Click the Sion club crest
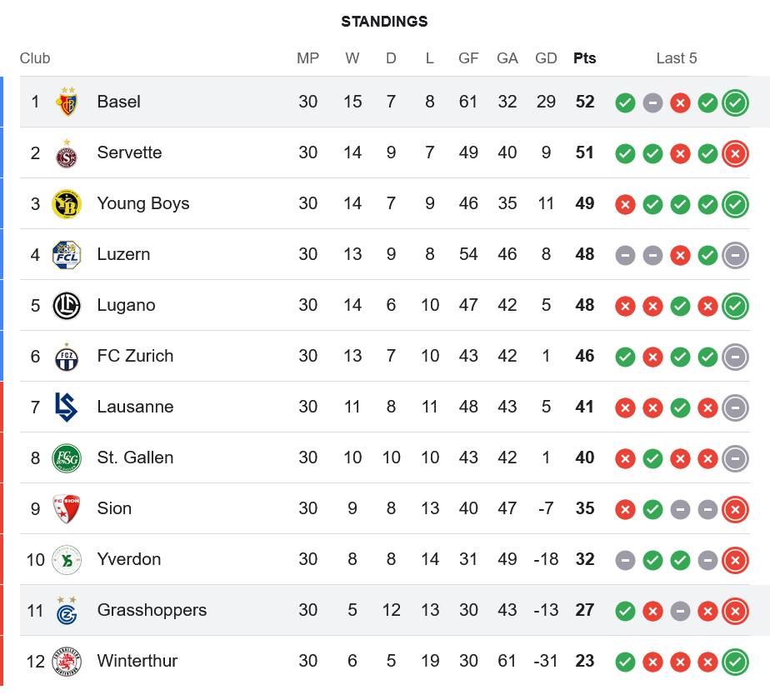Viewport: 770px width, 700px height. click(x=67, y=509)
